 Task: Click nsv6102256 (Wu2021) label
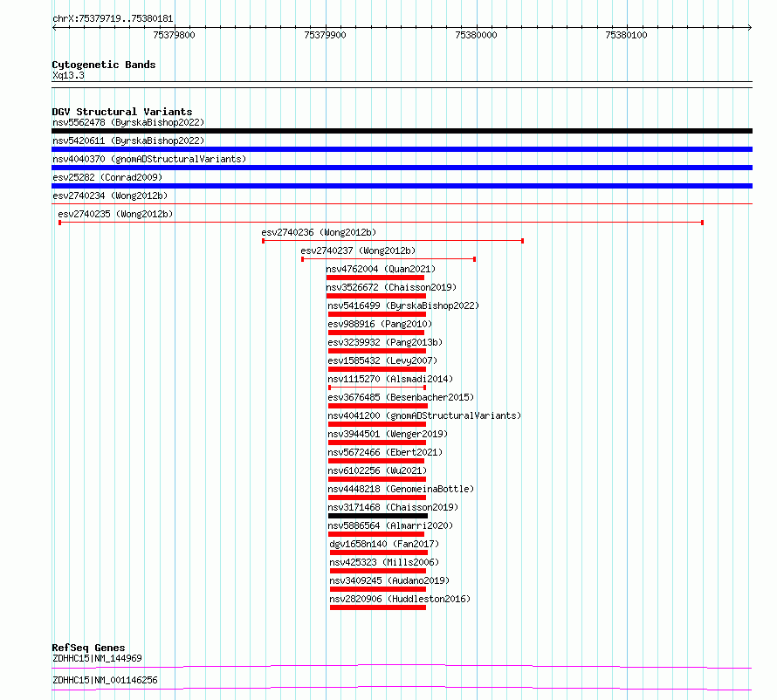[377, 470]
